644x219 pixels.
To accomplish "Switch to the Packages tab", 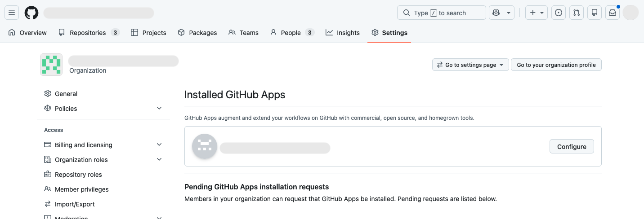I will coord(197,33).
